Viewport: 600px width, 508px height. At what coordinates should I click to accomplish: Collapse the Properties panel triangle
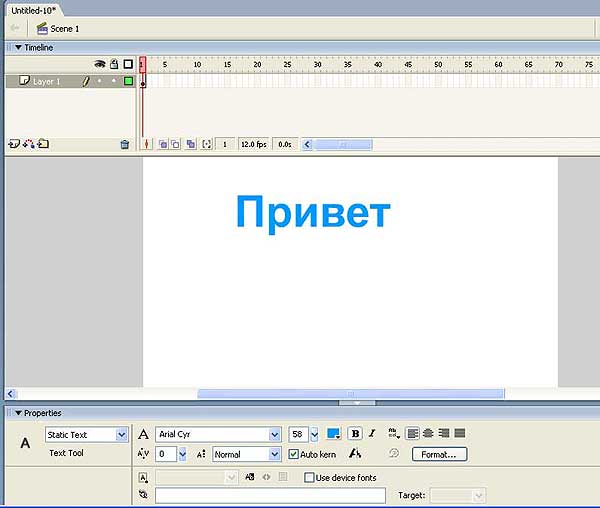click(18, 413)
